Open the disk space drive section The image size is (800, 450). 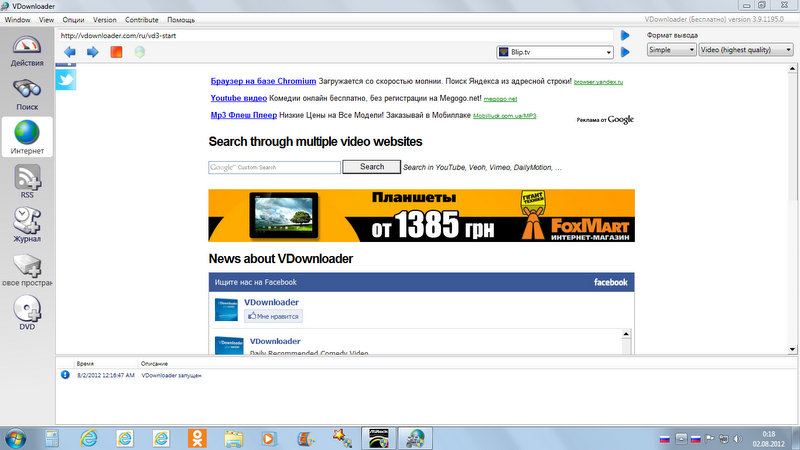(x=27, y=269)
